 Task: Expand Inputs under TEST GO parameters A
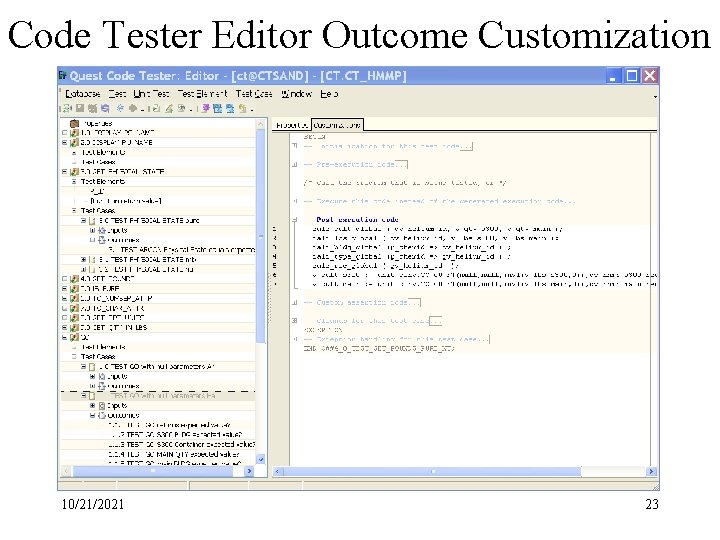click(x=92, y=376)
